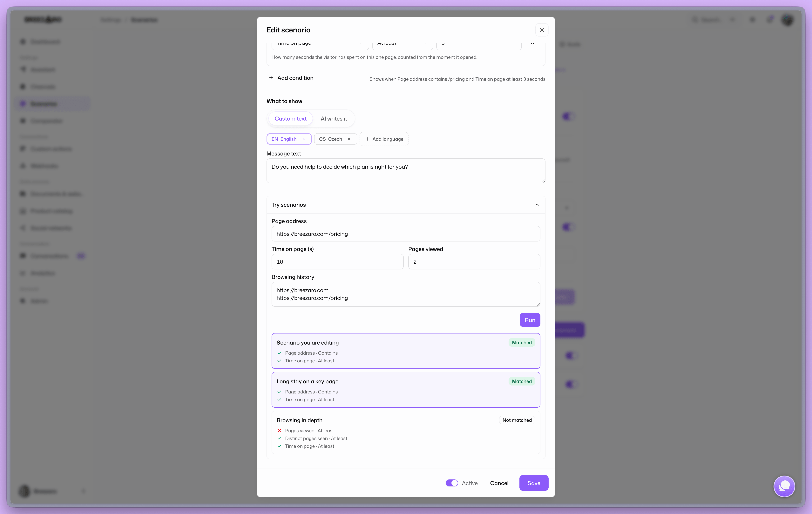Cancel editing the scenario
Image resolution: width=812 pixels, height=514 pixels.
(x=499, y=483)
